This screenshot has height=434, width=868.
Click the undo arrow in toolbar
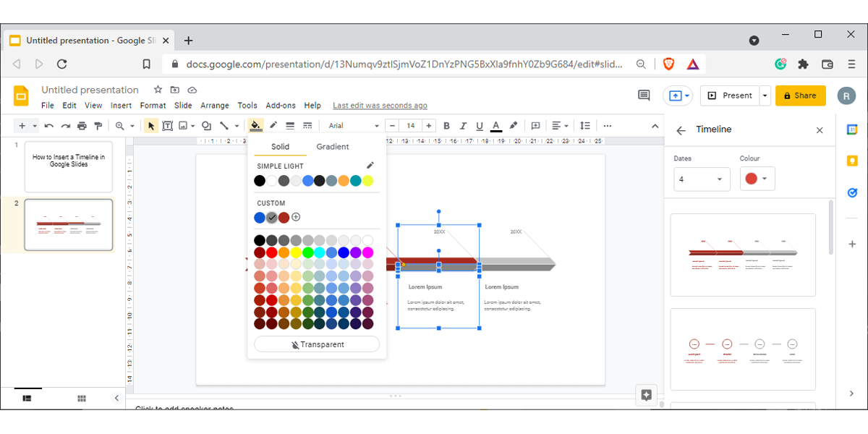point(48,126)
